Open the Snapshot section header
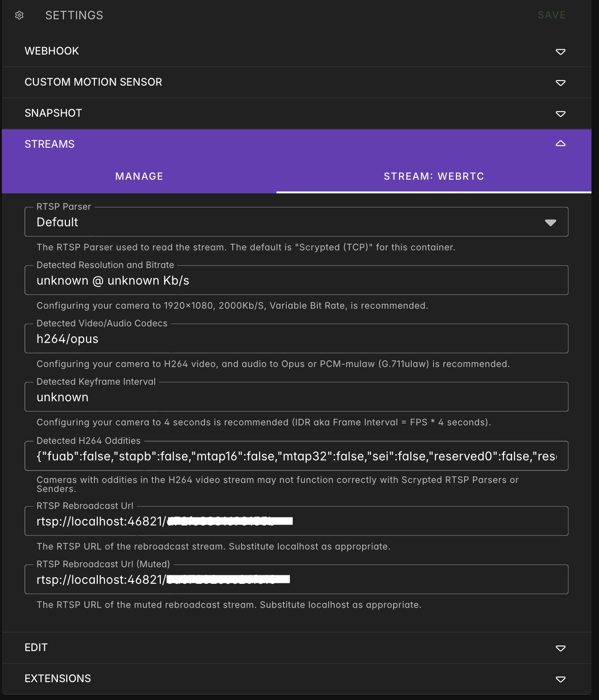 tap(53, 113)
